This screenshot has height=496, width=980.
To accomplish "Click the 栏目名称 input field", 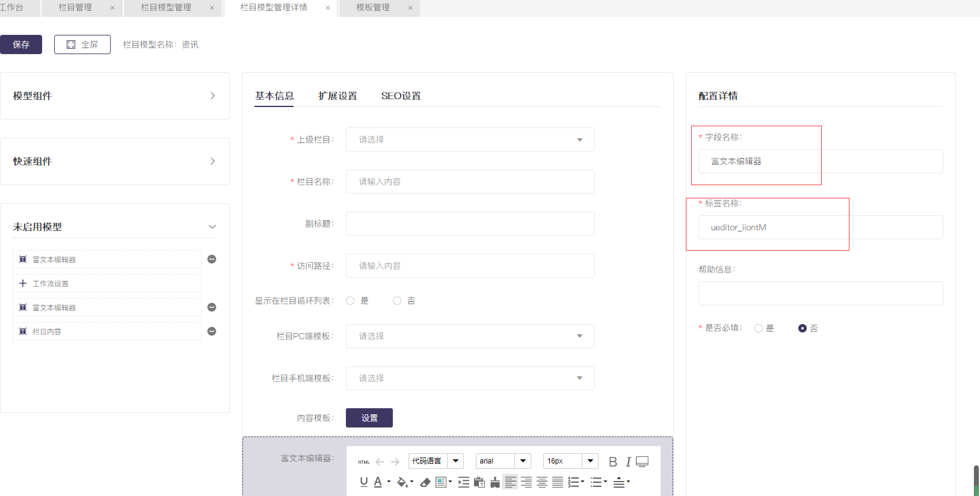I will 470,182.
